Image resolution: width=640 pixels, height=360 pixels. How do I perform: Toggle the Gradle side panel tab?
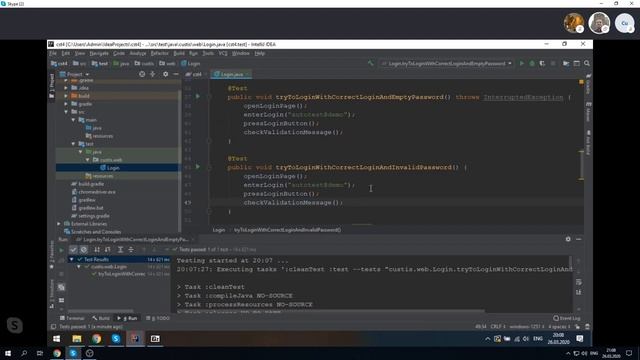[588, 84]
